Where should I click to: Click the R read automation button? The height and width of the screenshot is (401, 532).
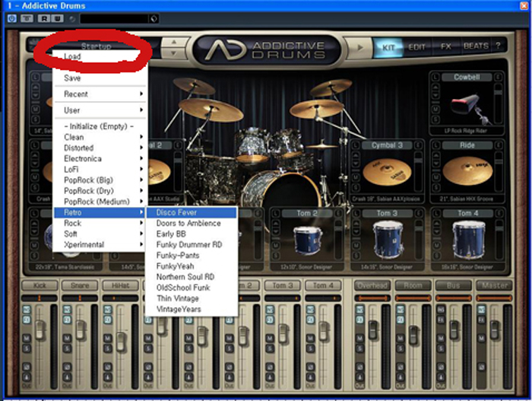tap(44, 18)
